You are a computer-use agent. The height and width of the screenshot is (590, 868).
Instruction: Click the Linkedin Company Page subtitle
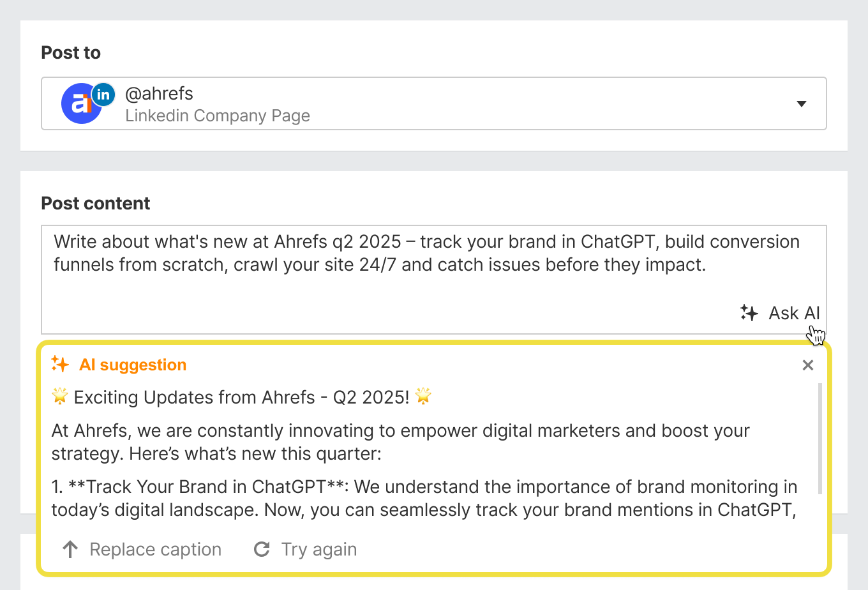(218, 116)
